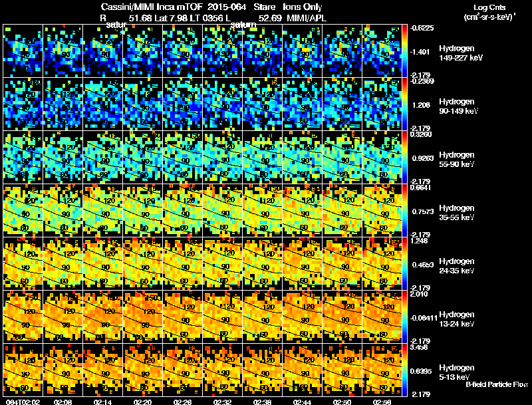532x405 pixels.
Task: Click the 02:14 time axis label
Action: coord(103,402)
